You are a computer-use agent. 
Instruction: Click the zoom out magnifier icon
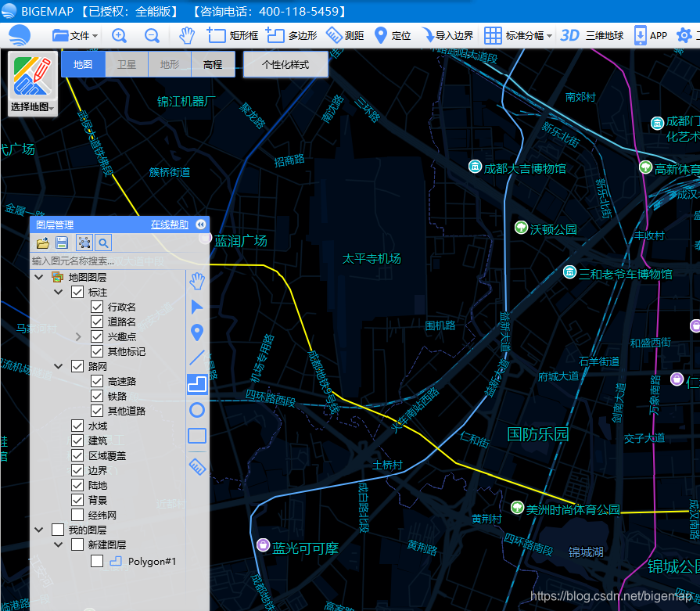[x=152, y=35]
